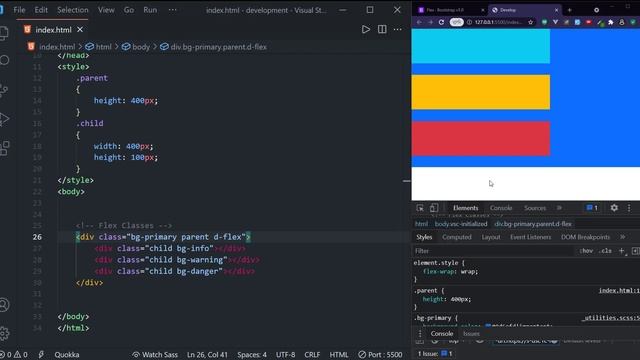Click the yellow bg-warning box in page

[481, 92]
